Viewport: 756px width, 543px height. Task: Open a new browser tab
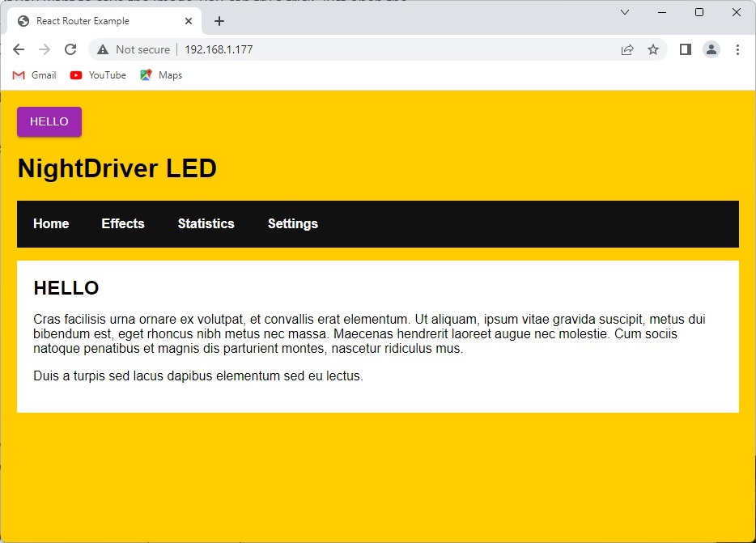point(219,21)
